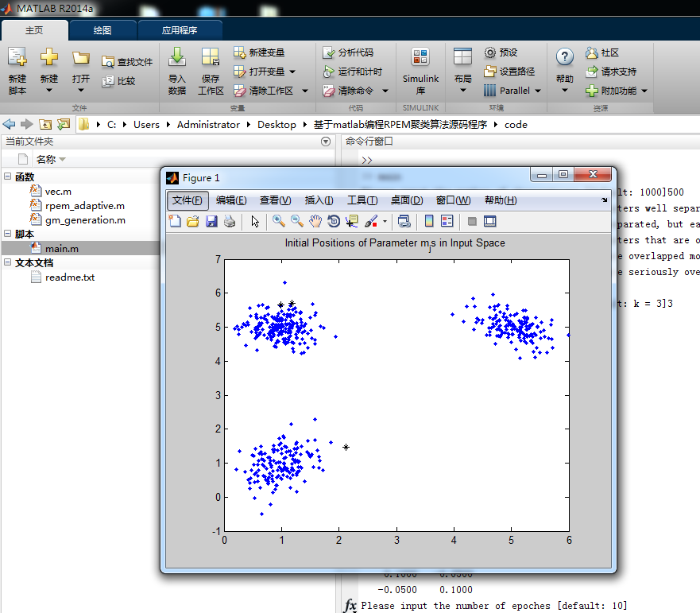Switch to 主页 tab

[34, 30]
